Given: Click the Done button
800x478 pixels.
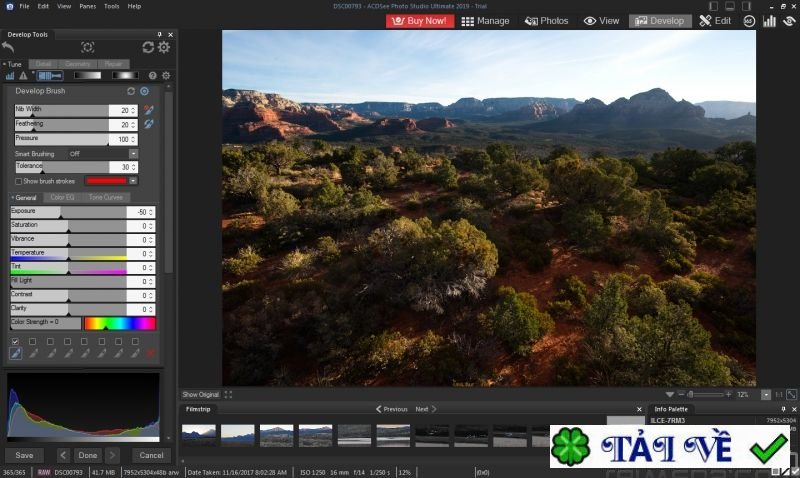Looking at the screenshot, I should (87, 455).
